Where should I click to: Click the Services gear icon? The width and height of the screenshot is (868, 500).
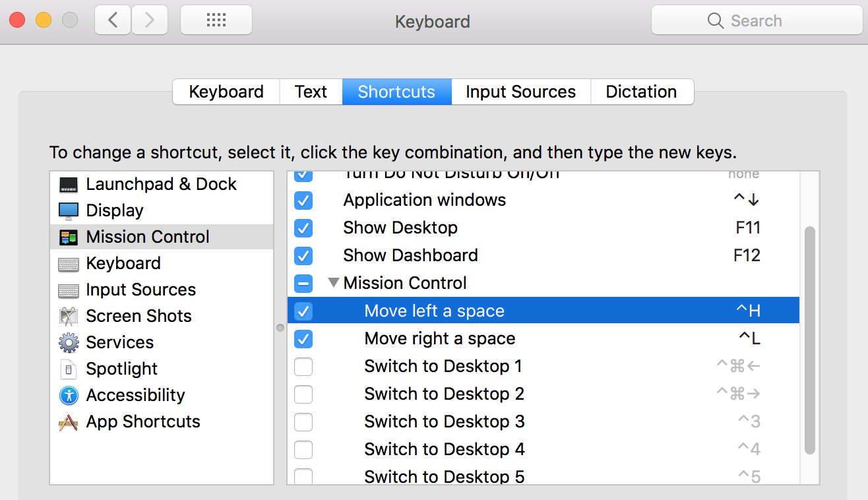[69, 342]
